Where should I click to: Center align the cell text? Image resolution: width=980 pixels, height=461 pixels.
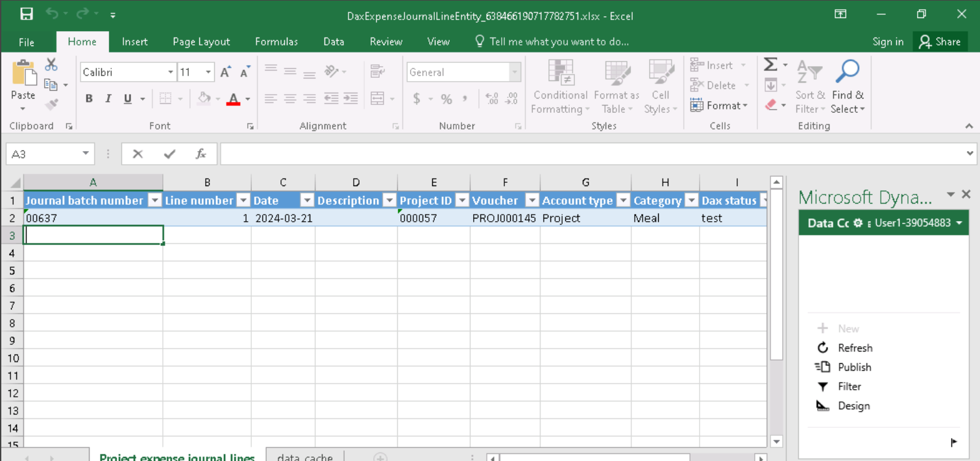[290, 99]
